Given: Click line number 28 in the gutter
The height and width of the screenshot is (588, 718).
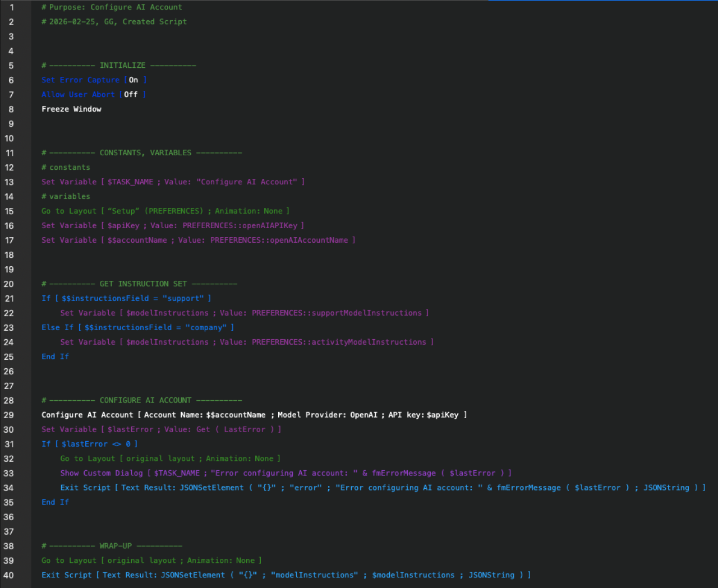Looking at the screenshot, I should tap(9, 401).
